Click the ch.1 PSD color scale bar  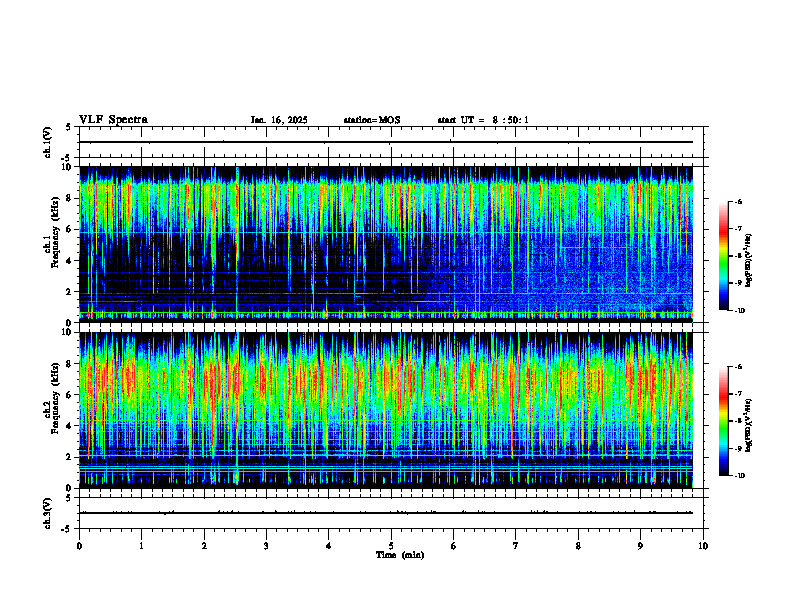tap(724, 256)
